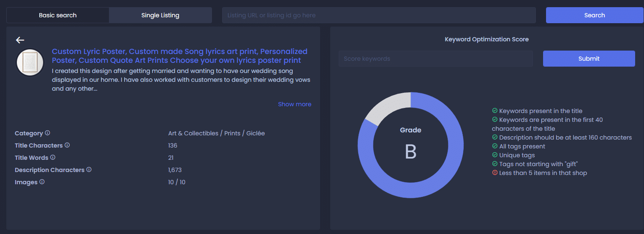Click the Description Characters info icon

[89, 169]
